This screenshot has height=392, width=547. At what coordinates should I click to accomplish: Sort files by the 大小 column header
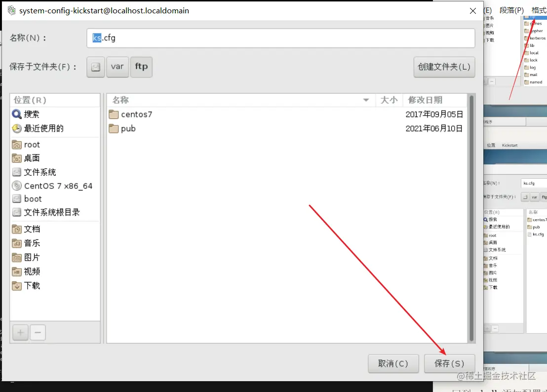pos(389,100)
